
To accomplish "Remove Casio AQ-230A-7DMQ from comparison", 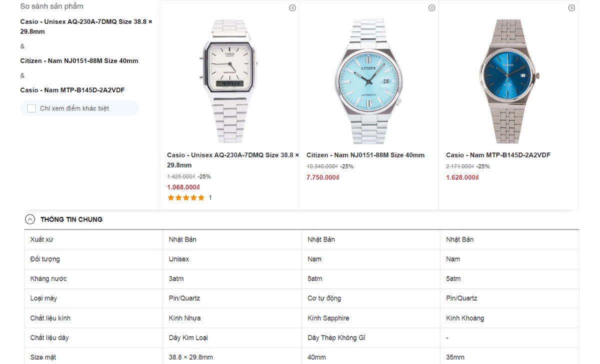I will point(292,8).
